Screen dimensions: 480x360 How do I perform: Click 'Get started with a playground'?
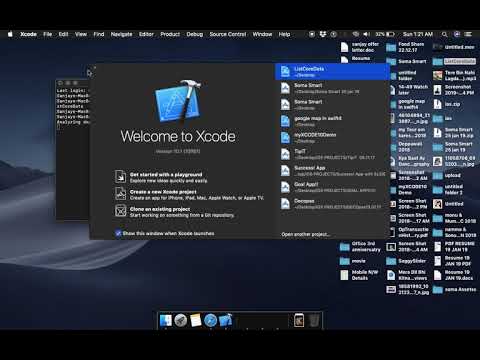click(x=166, y=174)
